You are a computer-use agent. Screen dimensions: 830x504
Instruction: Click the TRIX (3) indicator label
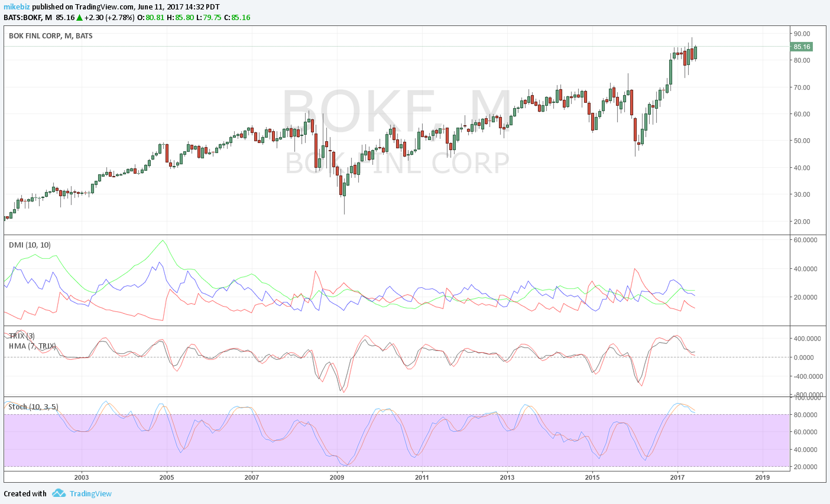pyautogui.click(x=22, y=336)
